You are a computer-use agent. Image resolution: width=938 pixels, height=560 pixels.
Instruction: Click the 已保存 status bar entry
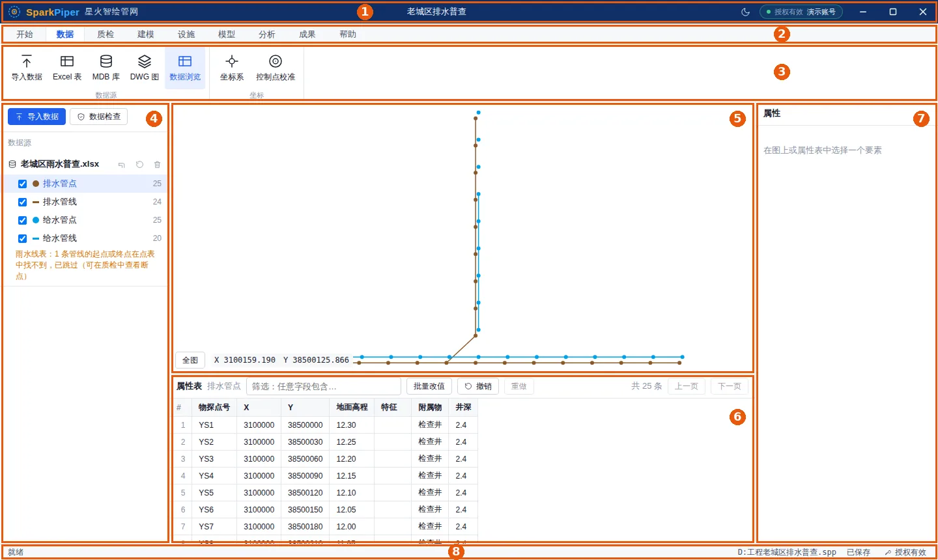(x=859, y=552)
